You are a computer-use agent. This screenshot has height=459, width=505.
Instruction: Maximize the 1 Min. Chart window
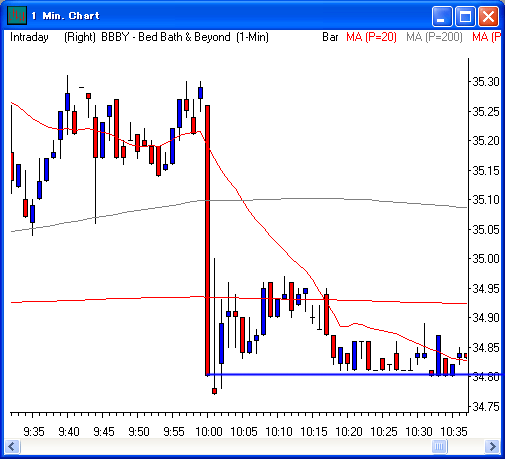pyautogui.click(x=465, y=16)
